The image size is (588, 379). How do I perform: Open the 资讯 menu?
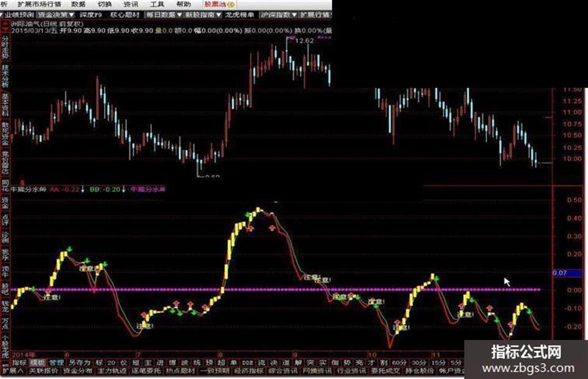point(131,4)
